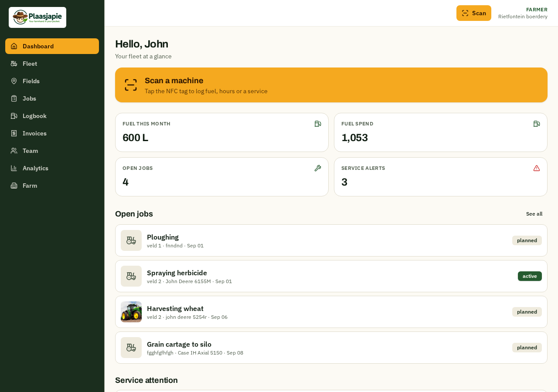Viewport: 558px width, 392px height.
Task: Click the Jobs clipboard icon
Action: click(x=14, y=98)
